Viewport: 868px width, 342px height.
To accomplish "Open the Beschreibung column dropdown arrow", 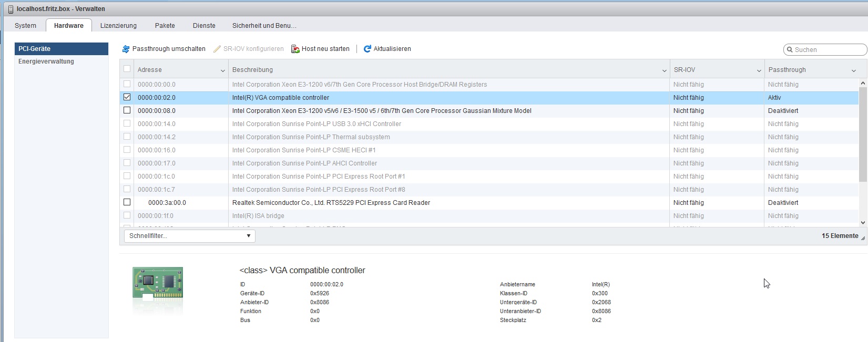I will pos(664,70).
